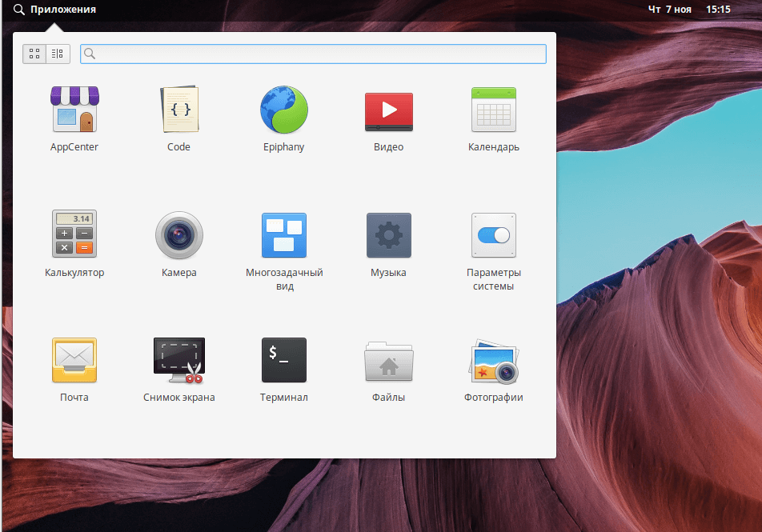Viewport: 762px width, 532px height.
Task: Open the Календарь app
Action: point(494,110)
